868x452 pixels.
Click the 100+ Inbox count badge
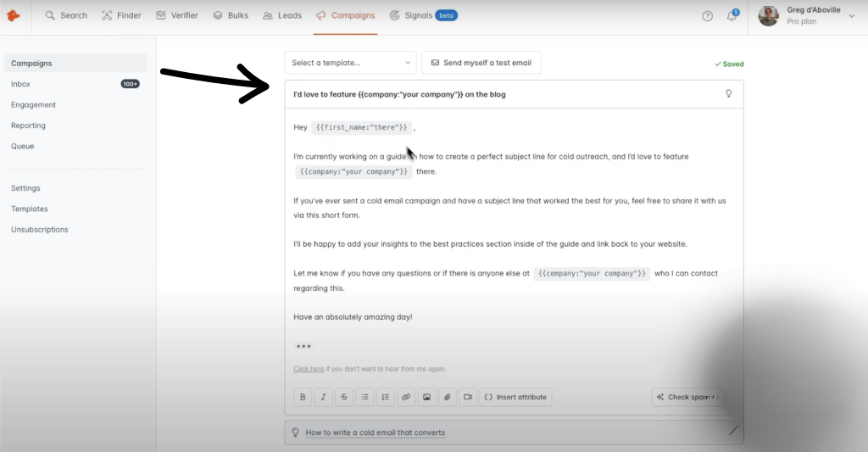pyautogui.click(x=130, y=84)
